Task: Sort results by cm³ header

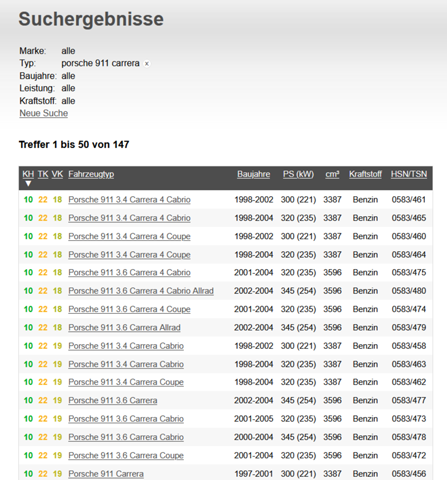Action: click(332, 174)
